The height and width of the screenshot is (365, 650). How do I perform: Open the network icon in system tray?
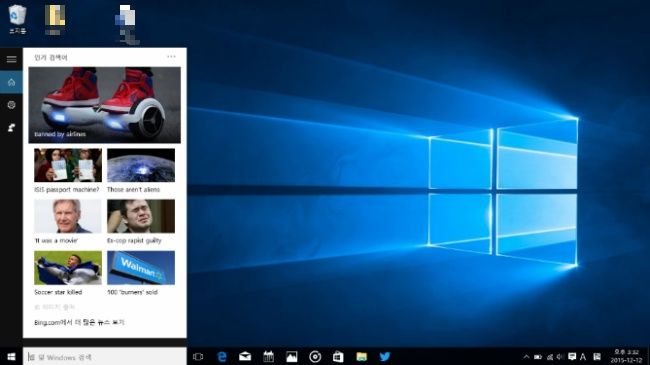click(x=550, y=357)
